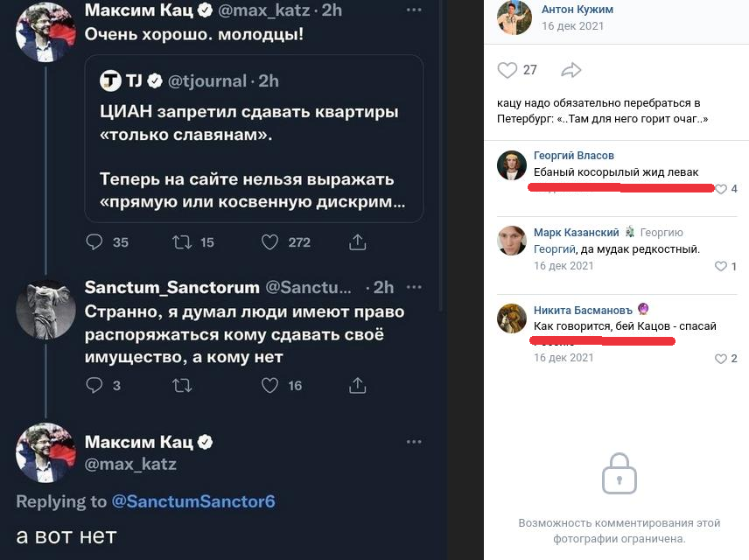
Task: Reply to Максим Кац's top tweet
Action: 96,241
